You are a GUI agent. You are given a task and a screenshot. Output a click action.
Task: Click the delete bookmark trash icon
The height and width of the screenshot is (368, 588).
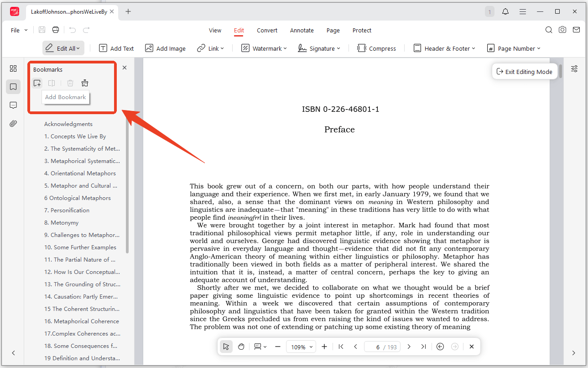tap(70, 83)
